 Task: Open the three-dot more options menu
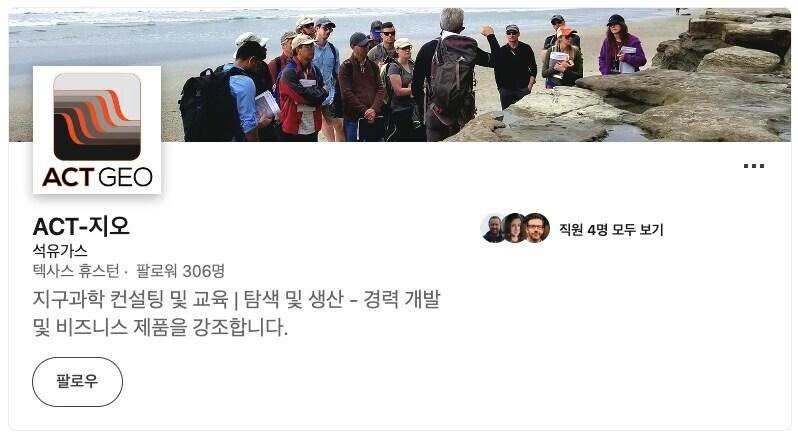click(x=754, y=166)
